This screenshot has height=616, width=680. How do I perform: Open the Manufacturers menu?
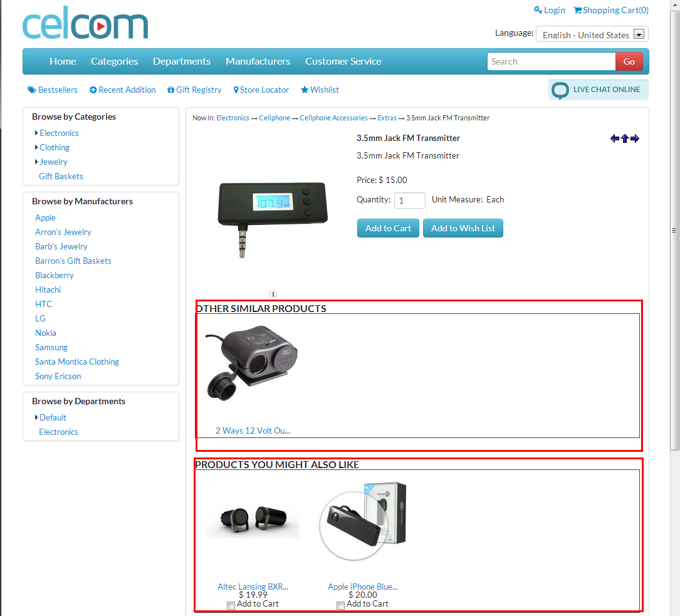258,61
